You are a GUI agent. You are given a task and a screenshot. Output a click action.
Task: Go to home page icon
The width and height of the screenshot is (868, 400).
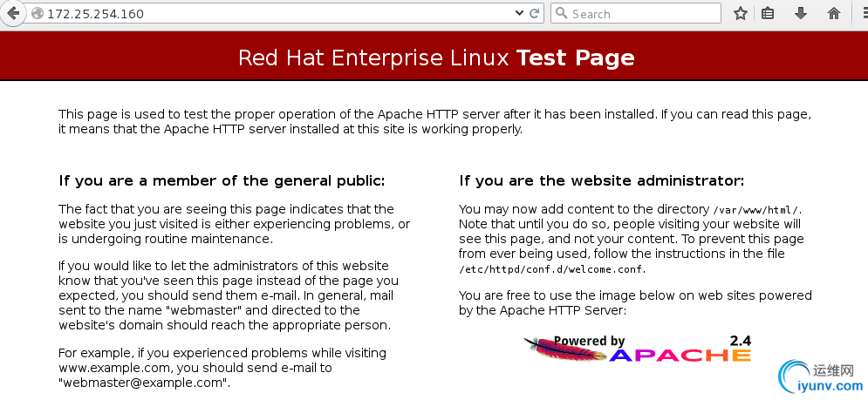(834, 13)
